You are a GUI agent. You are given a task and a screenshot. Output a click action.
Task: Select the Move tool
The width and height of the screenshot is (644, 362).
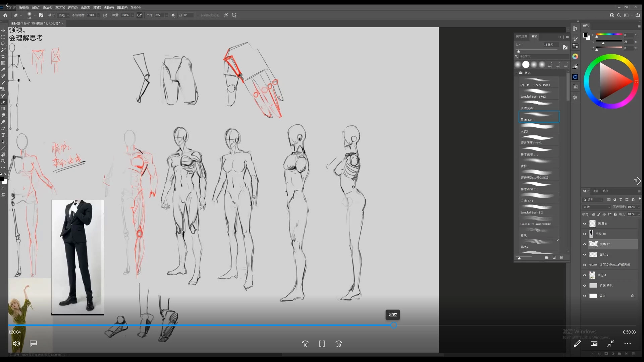3,30
